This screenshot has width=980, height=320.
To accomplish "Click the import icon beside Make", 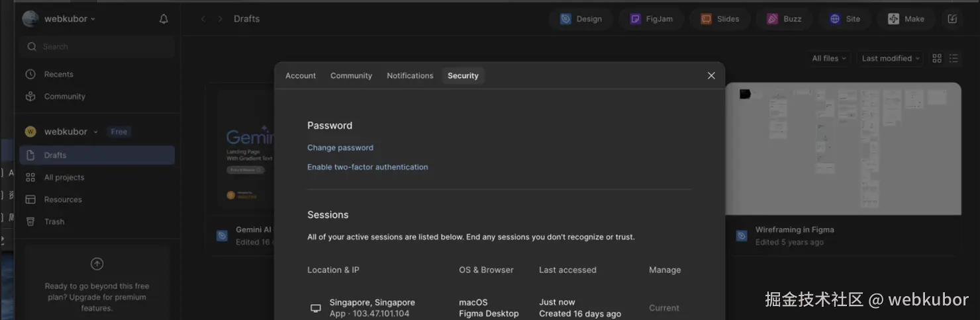I will coord(952,19).
